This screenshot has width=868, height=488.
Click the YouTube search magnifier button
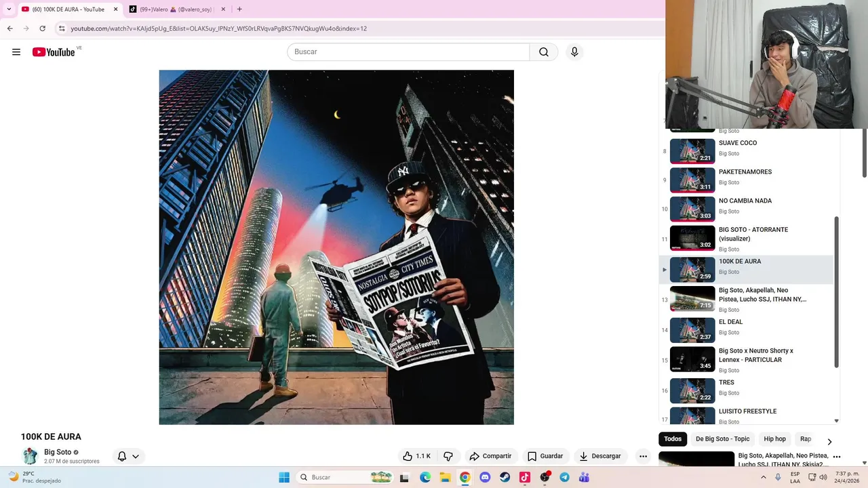[544, 52]
